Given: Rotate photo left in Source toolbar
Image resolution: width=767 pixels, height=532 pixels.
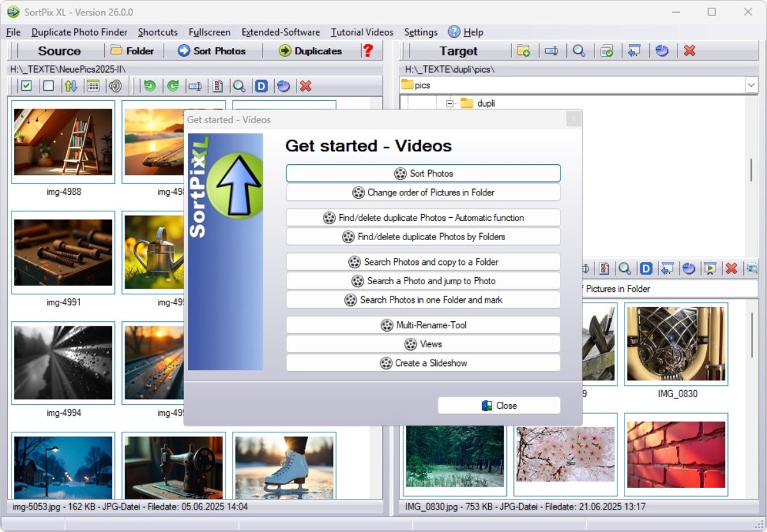Looking at the screenshot, I should 150,86.
